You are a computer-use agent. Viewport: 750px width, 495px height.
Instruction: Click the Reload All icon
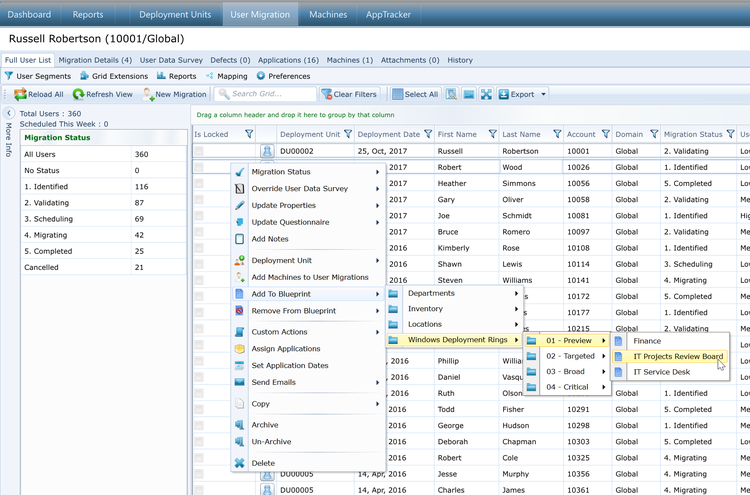20,94
